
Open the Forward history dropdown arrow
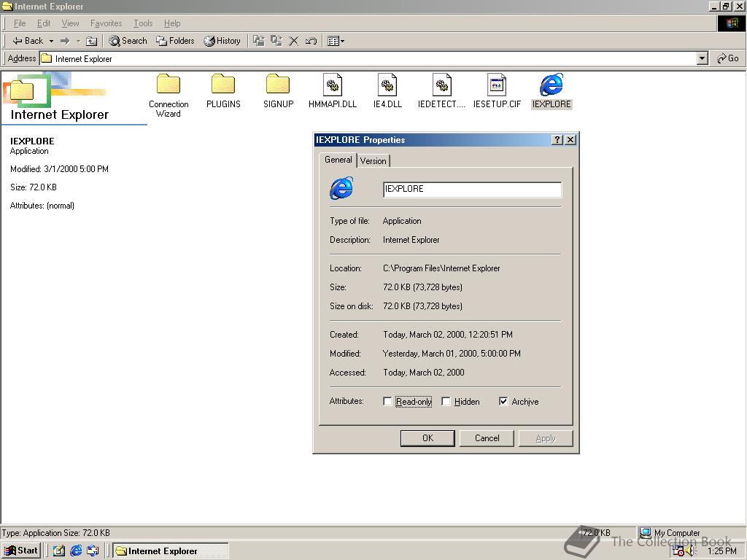(x=78, y=41)
